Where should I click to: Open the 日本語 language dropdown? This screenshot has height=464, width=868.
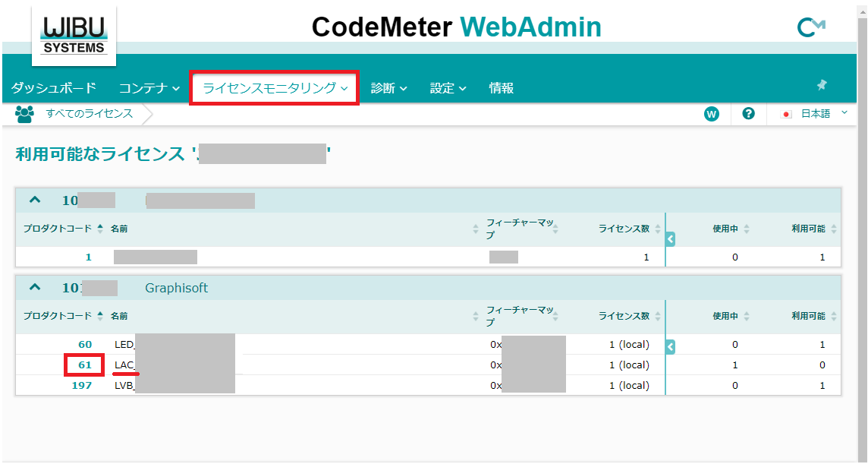pyautogui.click(x=824, y=114)
